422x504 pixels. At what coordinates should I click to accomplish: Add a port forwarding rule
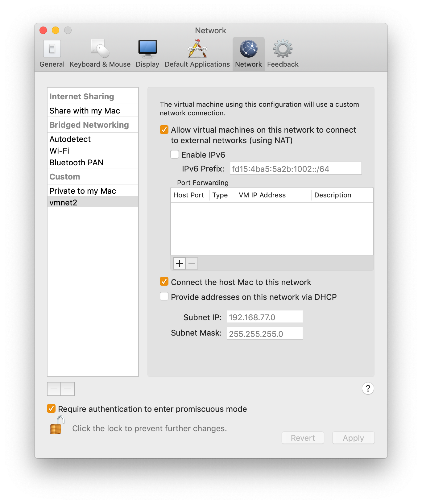(180, 263)
